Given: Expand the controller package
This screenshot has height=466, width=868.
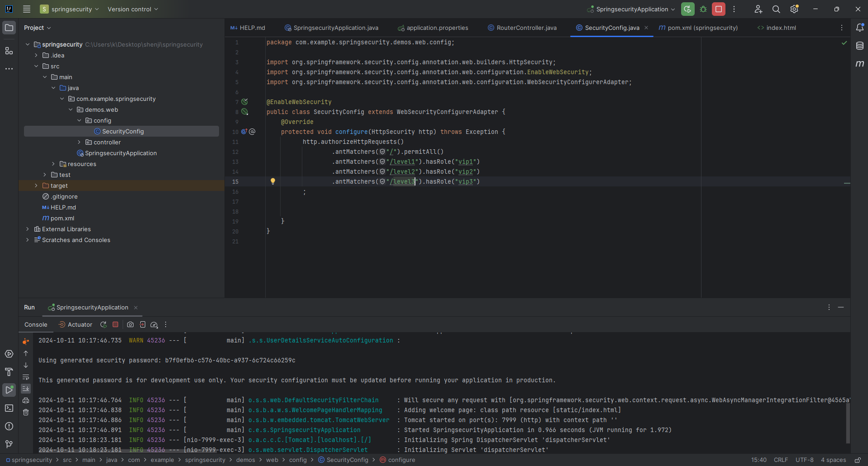Looking at the screenshot, I should point(79,142).
